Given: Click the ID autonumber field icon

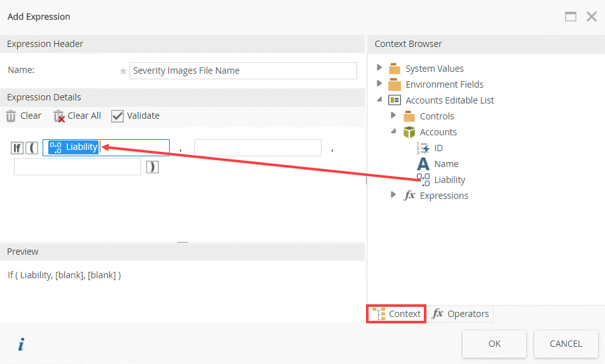Looking at the screenshot, I should click(x=423, y=148).
